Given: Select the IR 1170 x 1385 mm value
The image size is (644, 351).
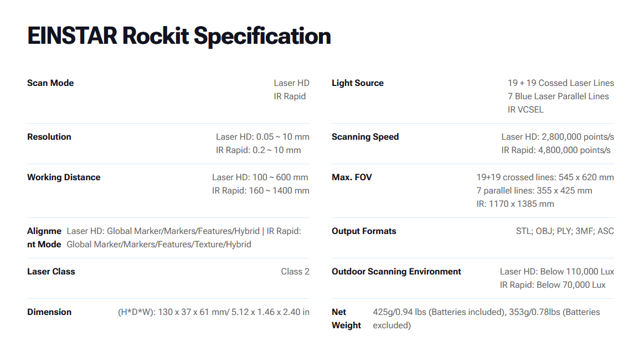Looking at the screenshot, I should (515, 204).
